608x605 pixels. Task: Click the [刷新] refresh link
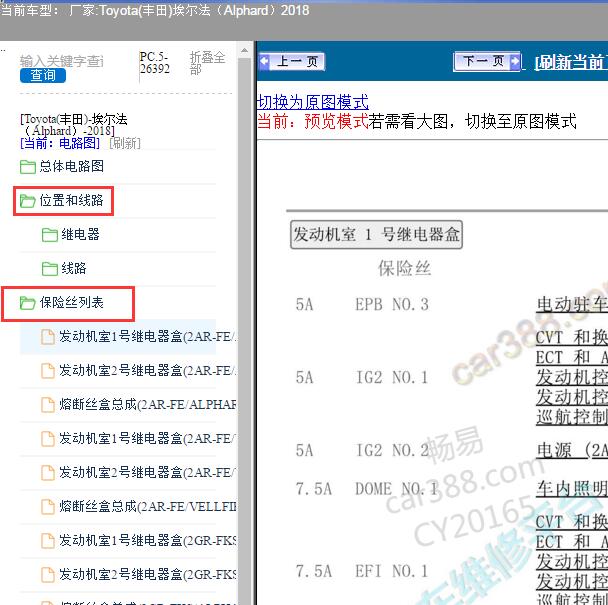125,143
